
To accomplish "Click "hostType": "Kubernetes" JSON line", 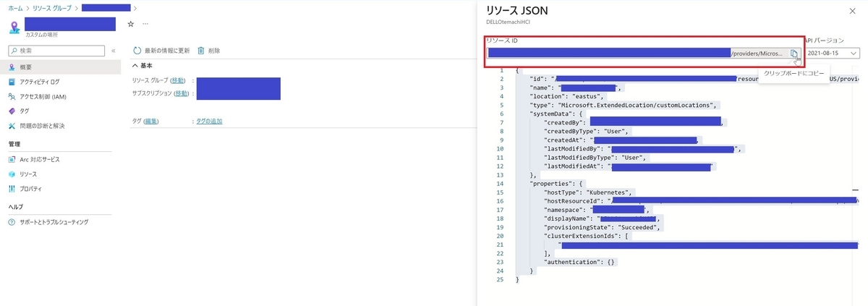I will pos(589,192).
